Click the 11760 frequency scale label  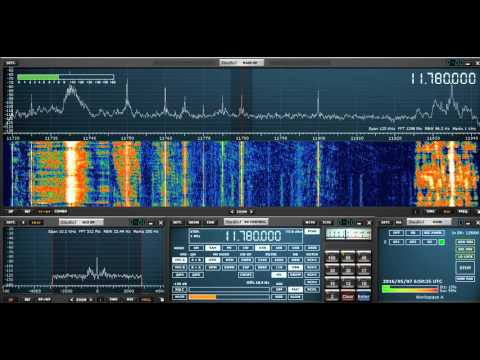(x=166, y=138)
